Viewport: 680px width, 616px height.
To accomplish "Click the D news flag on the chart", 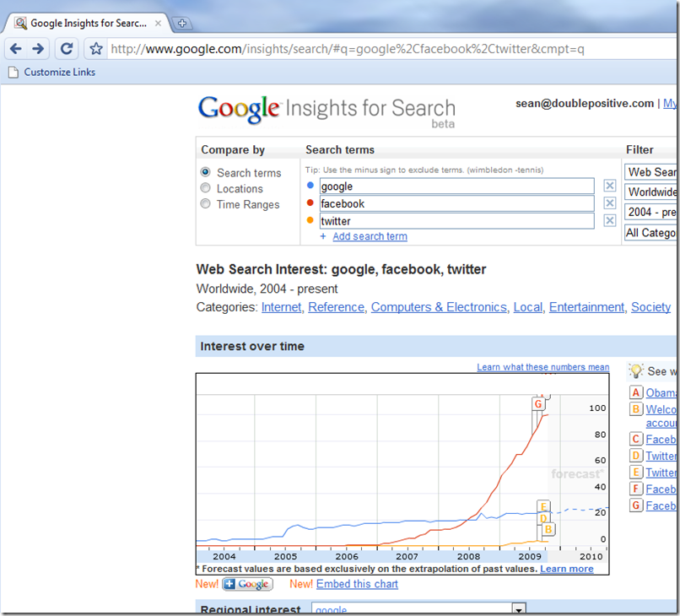I will [x=543, y=518].
